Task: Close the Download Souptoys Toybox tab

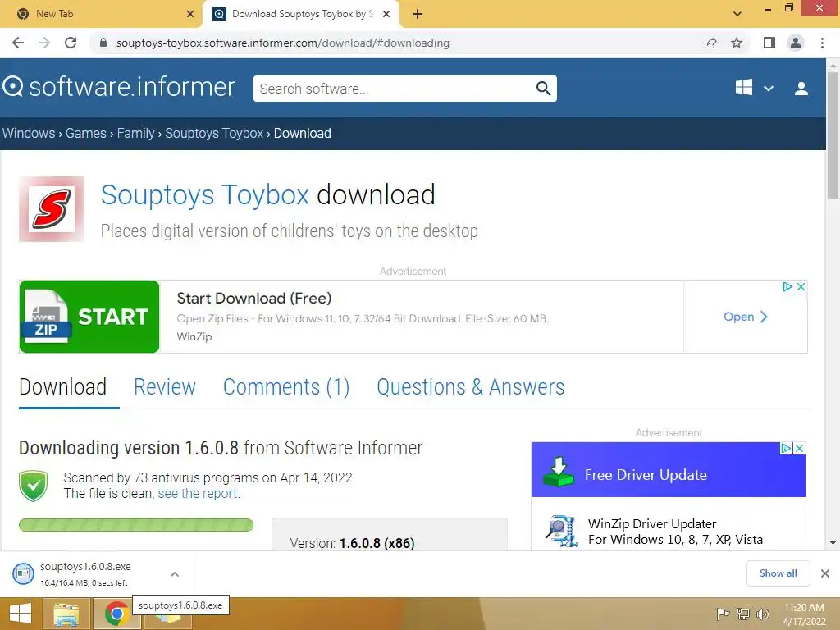Action: (386, 14)
